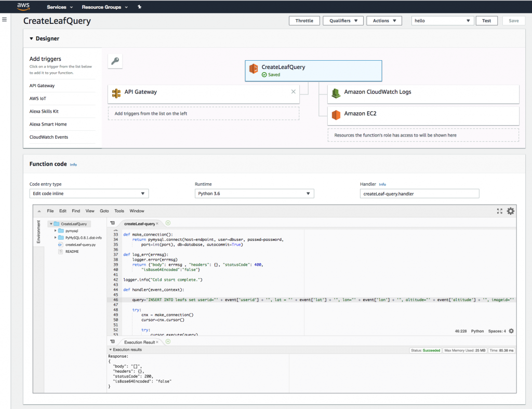Viewport: 532px width, 409px height.
Task: Open the Tools menu in editor
Action: 119,211
